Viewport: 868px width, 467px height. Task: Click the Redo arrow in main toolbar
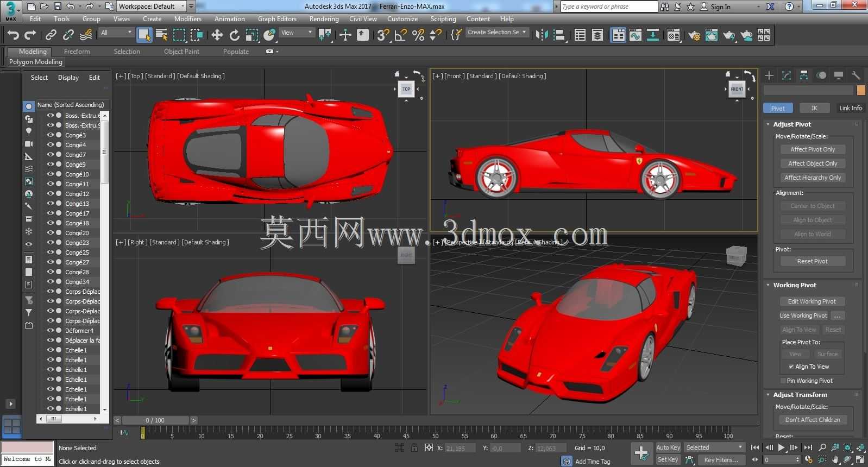point(30,35)
